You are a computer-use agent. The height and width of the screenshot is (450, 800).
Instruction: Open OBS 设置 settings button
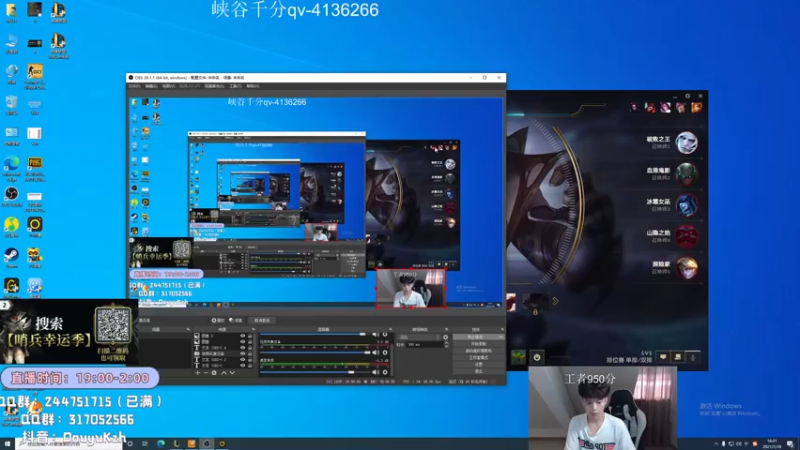click(x=478, y=364)
